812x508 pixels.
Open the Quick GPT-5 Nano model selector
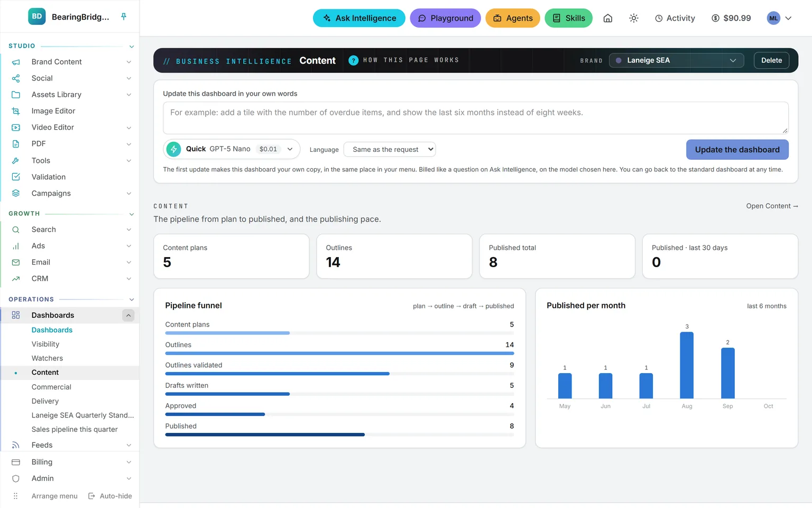tap(232, 149)
